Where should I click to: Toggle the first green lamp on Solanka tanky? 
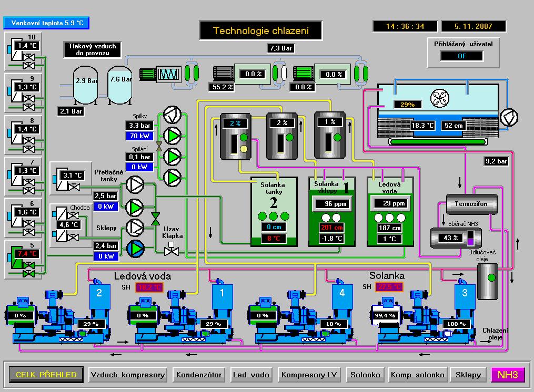pos(262,216)
